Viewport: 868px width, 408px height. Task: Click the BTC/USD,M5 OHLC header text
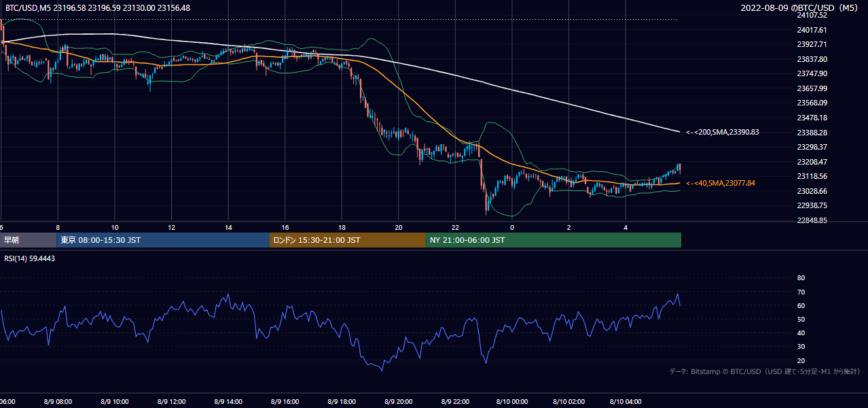pyautogui.click(x=98, y=7)
